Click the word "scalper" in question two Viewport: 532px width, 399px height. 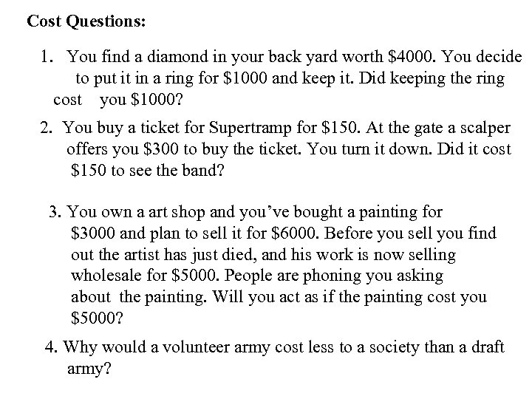(481, 130)
